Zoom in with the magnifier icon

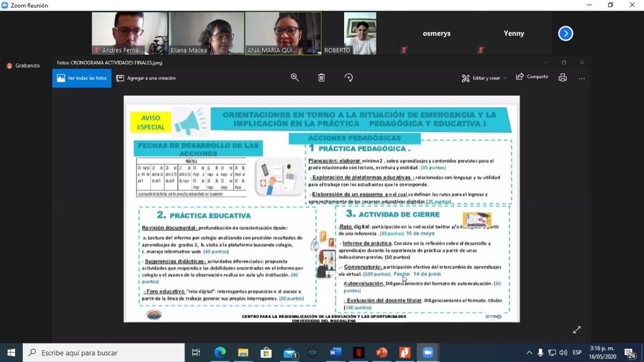pyautogui.click(x=294, y=77)
